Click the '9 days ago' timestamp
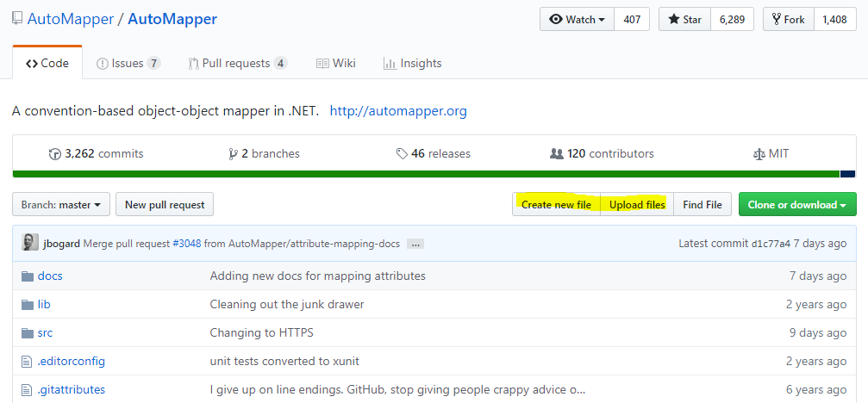Image resolution: width=868 pixels, height=403 pixels. [818, 332]
